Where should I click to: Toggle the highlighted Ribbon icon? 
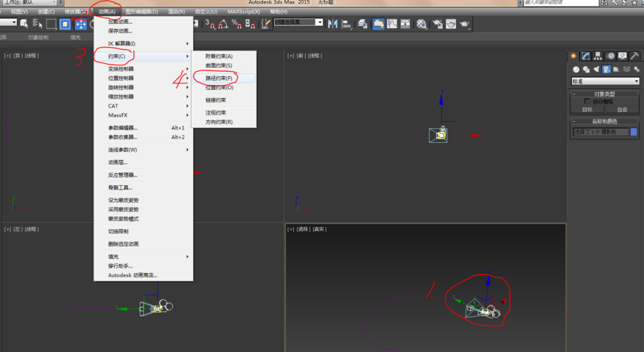pyautogui.click(x=378, y=24)
